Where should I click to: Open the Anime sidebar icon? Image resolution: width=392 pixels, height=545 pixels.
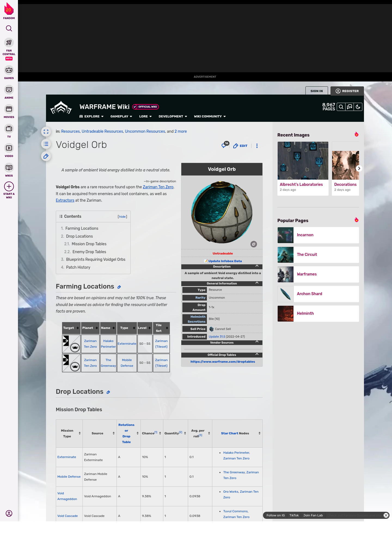point(9,90)
